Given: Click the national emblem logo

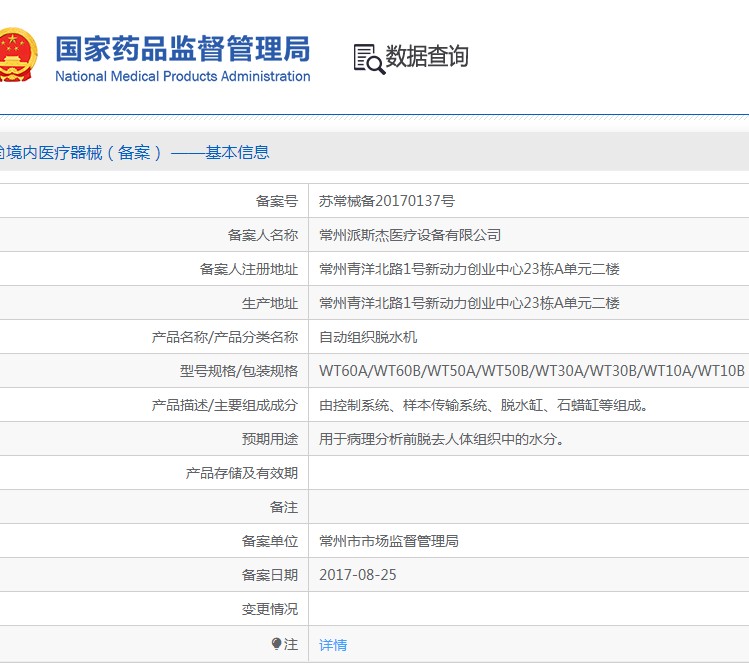Looking at the screenshot, I should (x=18, y=55).
